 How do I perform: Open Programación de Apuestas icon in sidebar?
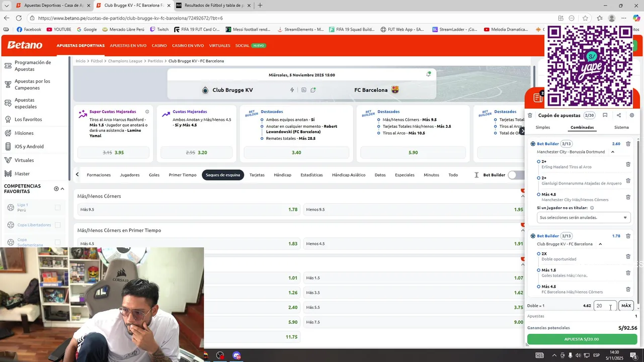[8, 66]
